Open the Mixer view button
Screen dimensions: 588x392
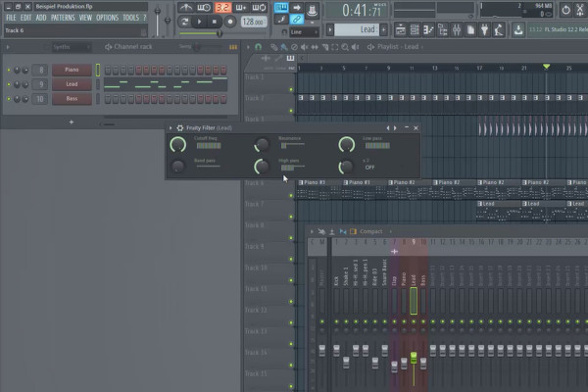457,30
